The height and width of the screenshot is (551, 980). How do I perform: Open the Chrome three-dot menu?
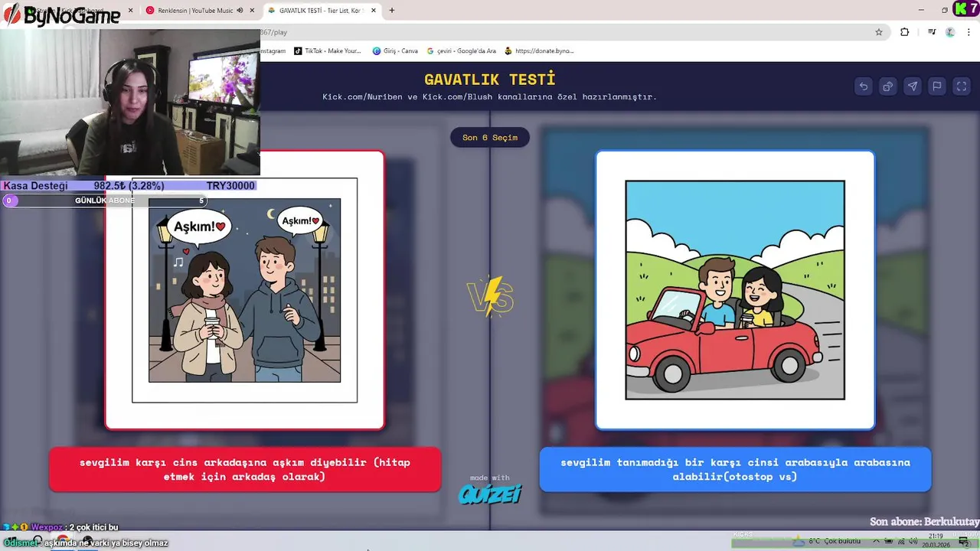pyautogui.click(x=968, y=32)
